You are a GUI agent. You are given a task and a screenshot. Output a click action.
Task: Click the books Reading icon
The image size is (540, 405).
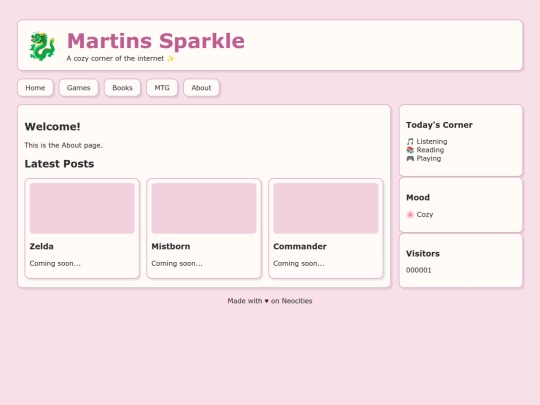tap(410, 150)
